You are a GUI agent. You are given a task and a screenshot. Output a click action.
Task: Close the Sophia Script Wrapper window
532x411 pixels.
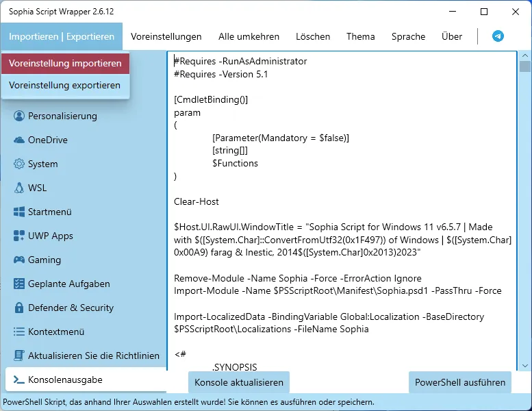pos(516,12)
